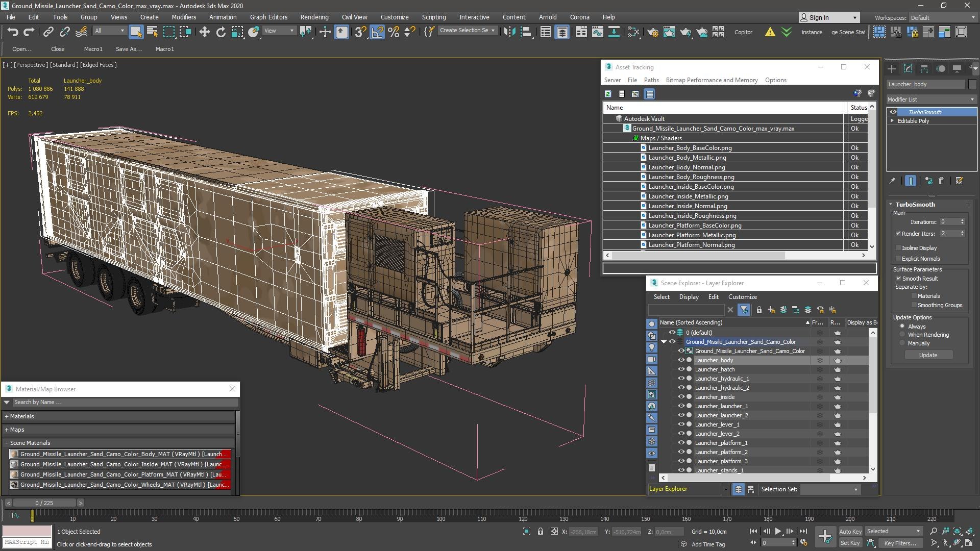980x551 pixels.
Task: Expand the Materials section in browser
Action: tap(19, 416)
